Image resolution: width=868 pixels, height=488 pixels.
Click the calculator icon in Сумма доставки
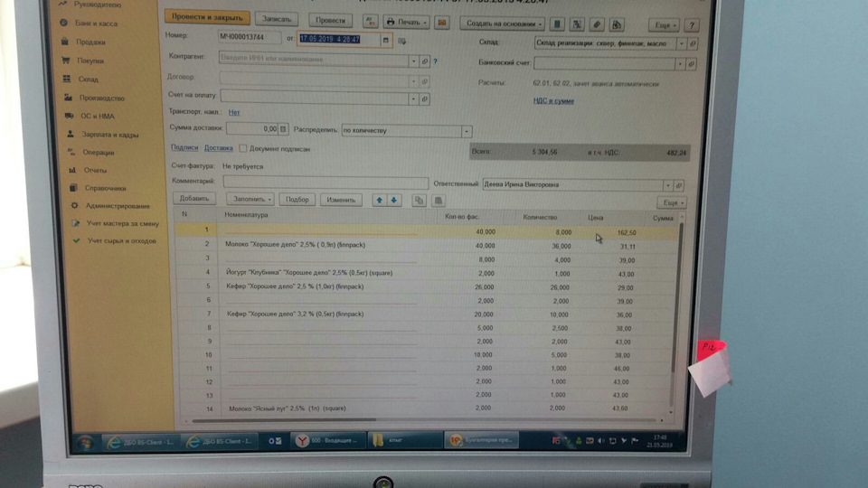click(x=283, y=129)
